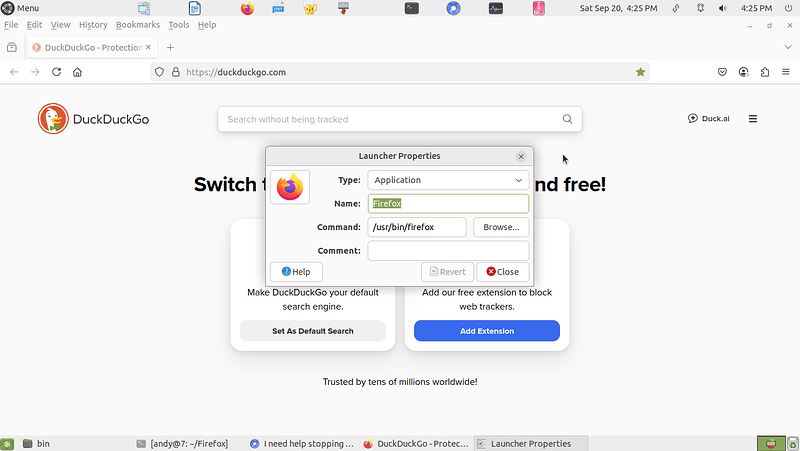Viewport: 800px width, 451px height.
Task: Expand the Type Application dropdown
Action: coord(448,180)
